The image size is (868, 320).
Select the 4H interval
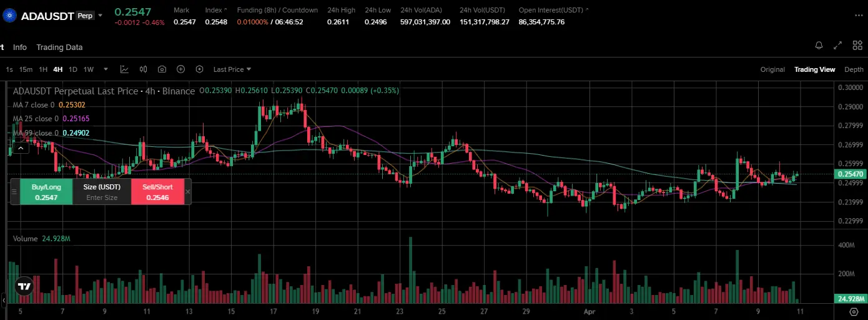pyautogui.click(x=58, y=69)
